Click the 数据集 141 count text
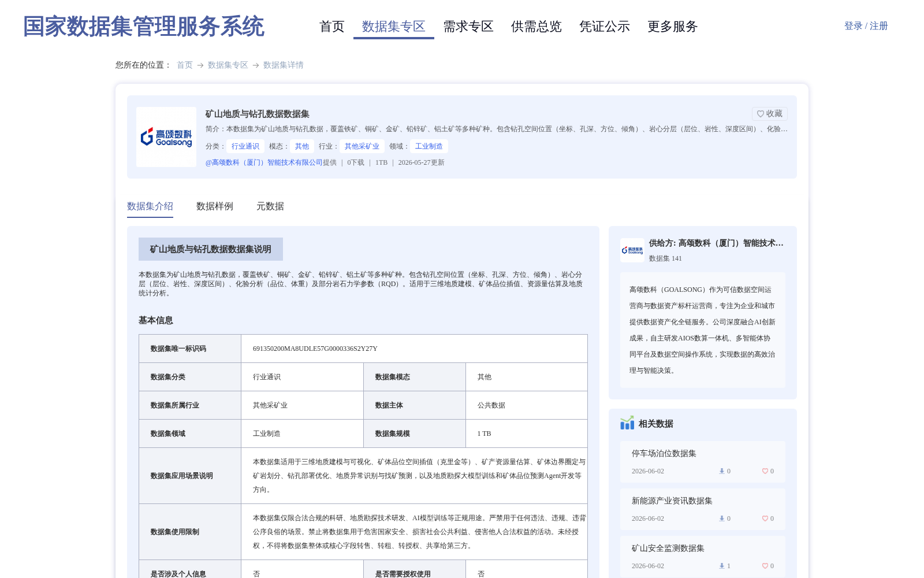Screen dimensions: 924x578 665,258
